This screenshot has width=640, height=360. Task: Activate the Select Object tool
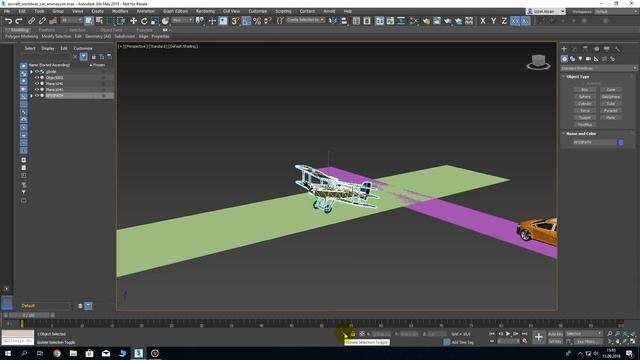pyautogui.click(x=89, y=21)
